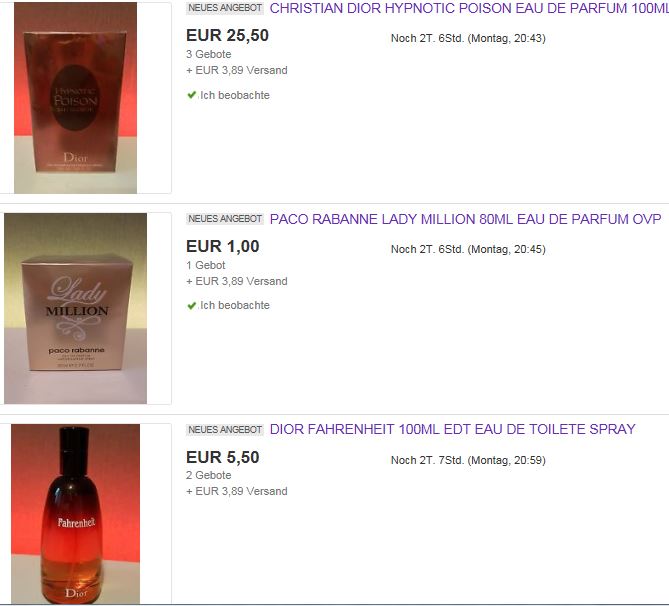Click 'Neues Angebot' badge on Fahrenheit listing

225,430
